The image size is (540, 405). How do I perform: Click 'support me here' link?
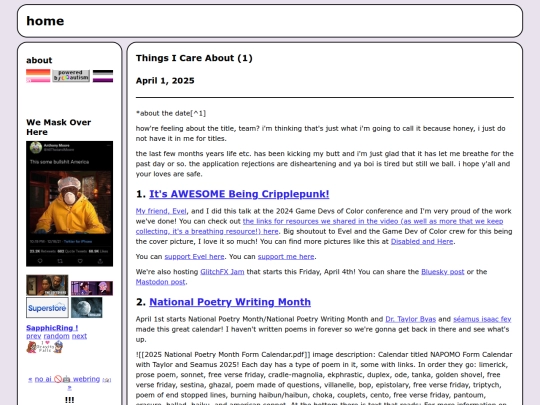286,257
